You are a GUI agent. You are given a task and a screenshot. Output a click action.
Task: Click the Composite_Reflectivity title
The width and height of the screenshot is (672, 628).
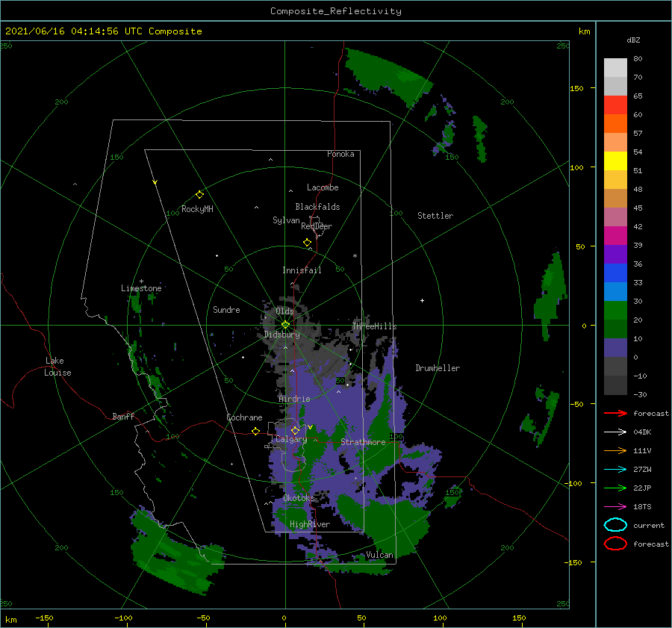[336, 11]
